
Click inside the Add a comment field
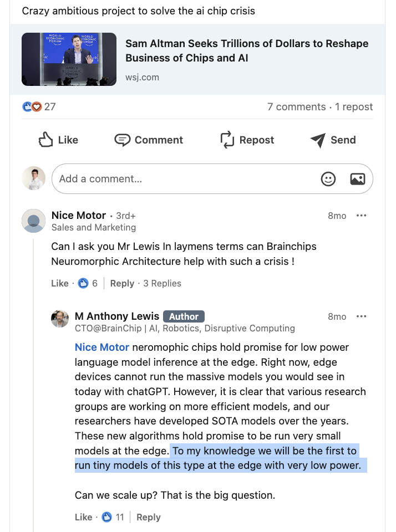(x=183, y=179)
